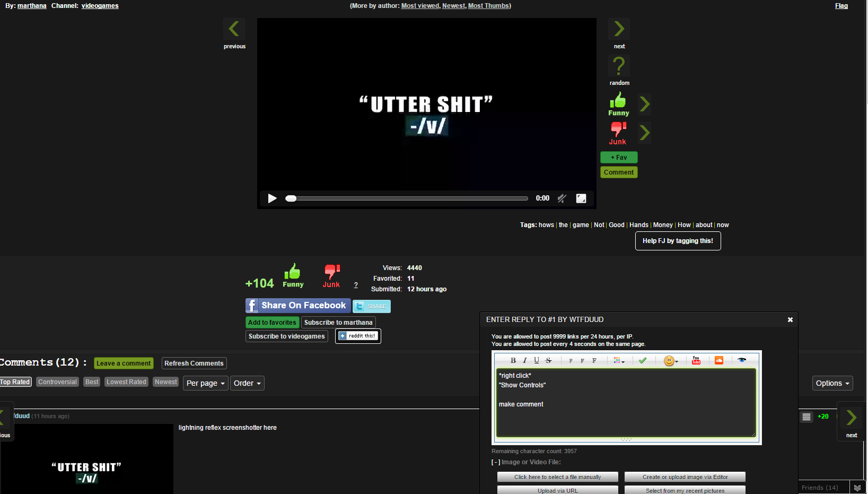Click the random question mark icon
868x494 pixels.
619,66
